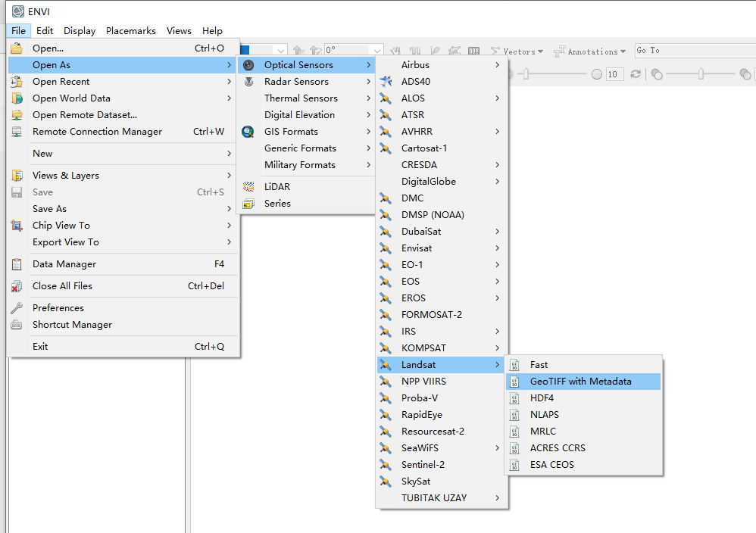Select the Cartosat-1 entry
The height and width of the screenshot is (533, 756).
442,148
